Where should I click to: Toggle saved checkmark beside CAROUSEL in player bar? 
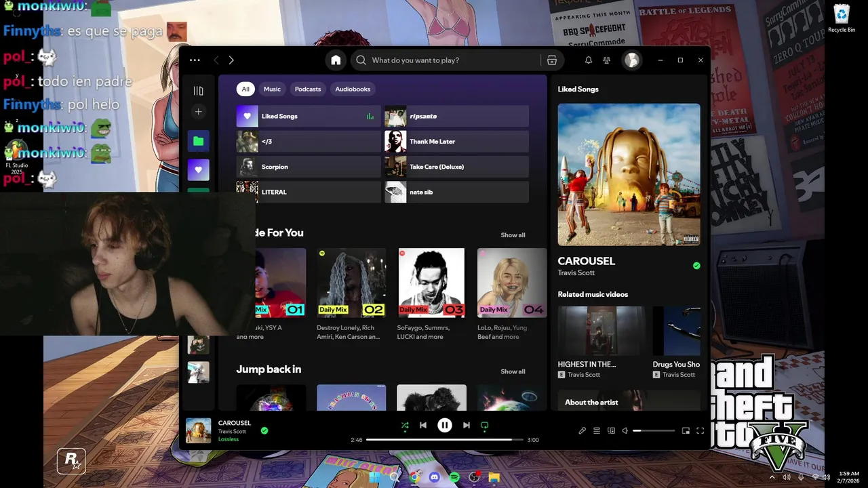(264, 430)
